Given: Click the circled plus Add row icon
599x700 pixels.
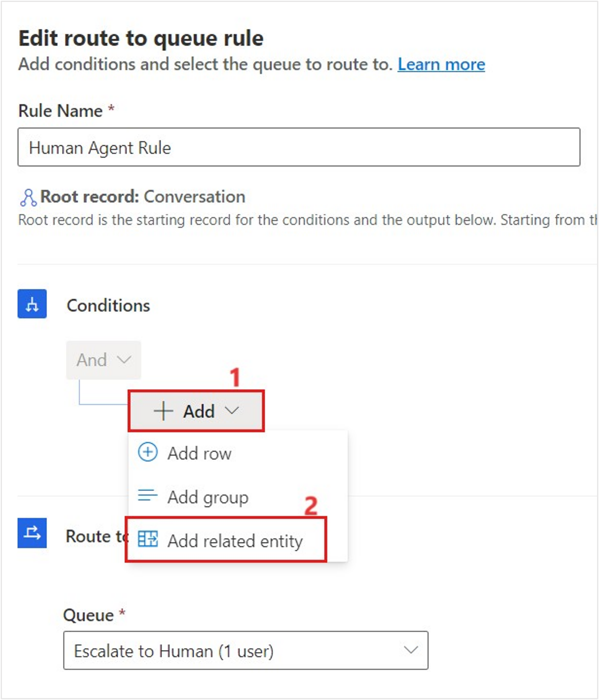Looking at the screenshot, I should coord(148,452).
